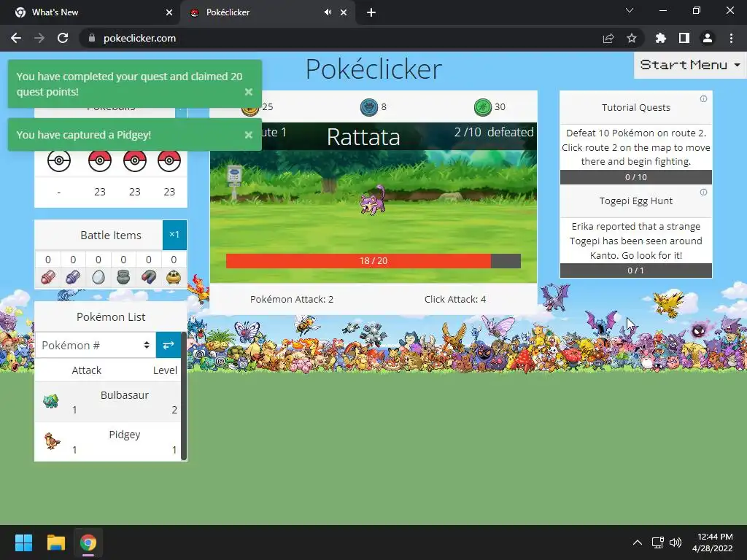The image size is (747, 560).
Task: Reload the Pokéclicker page
Action: pos(63,38)
